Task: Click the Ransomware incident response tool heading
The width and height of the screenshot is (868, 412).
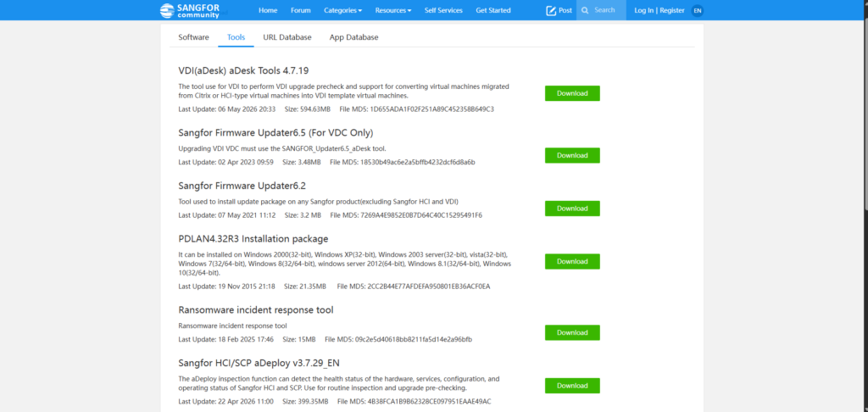Action: coord(256,309)
